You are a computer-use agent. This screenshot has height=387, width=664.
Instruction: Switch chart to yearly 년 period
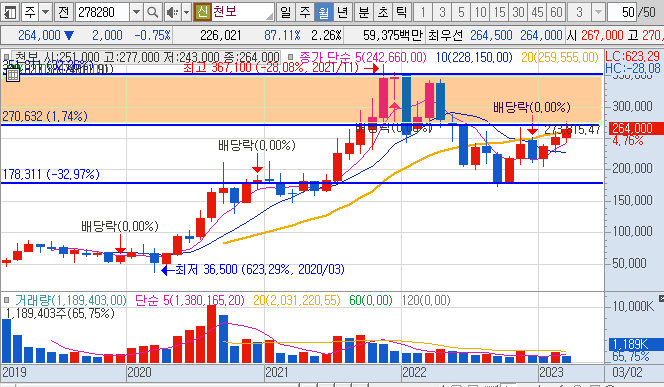[343, 13]
